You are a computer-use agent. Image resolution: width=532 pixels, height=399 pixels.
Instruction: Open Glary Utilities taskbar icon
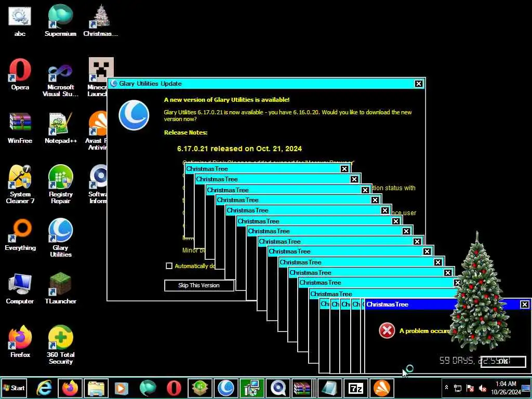[225, 388]
